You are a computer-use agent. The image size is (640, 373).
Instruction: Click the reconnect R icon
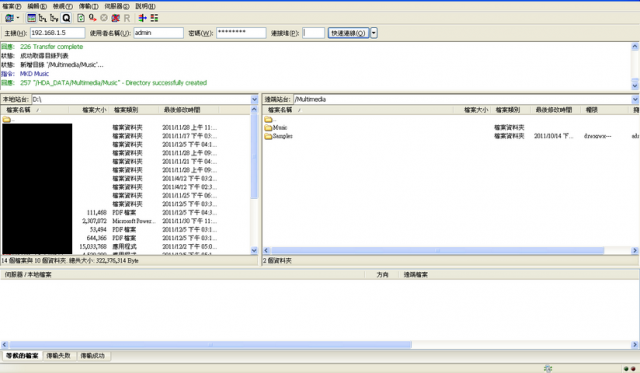pyautogui.click(x=127, y=18)
